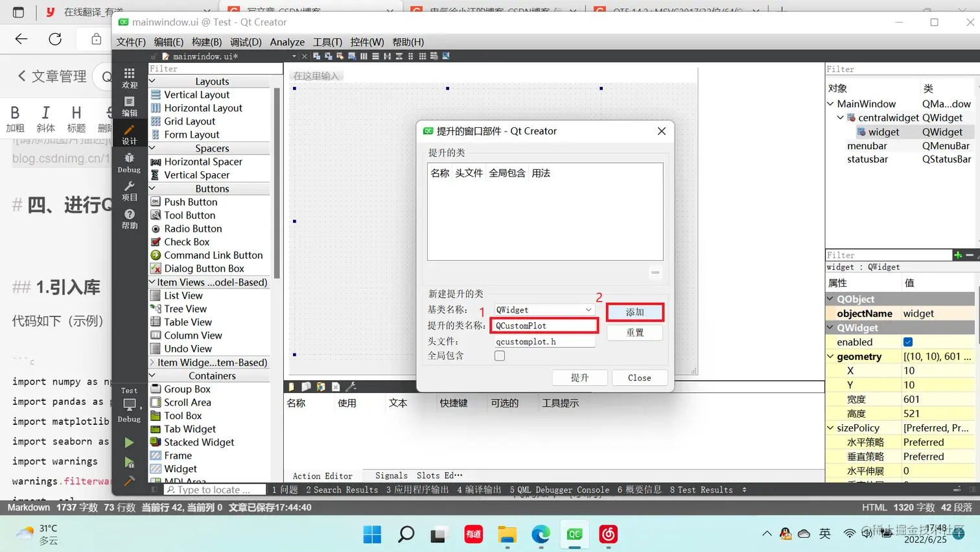Collapse the geometry property group
This screenshot has width=980, height=552.
point(830,356)
